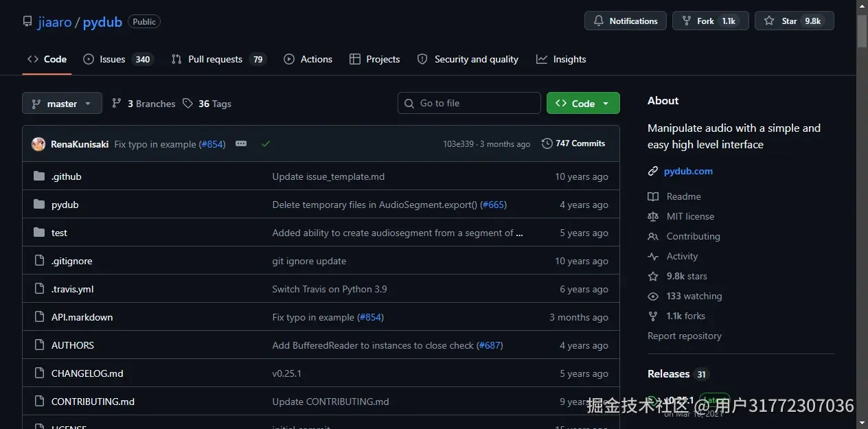
Task: Click the folder icon next to pydub
Action: click(39, 205)
